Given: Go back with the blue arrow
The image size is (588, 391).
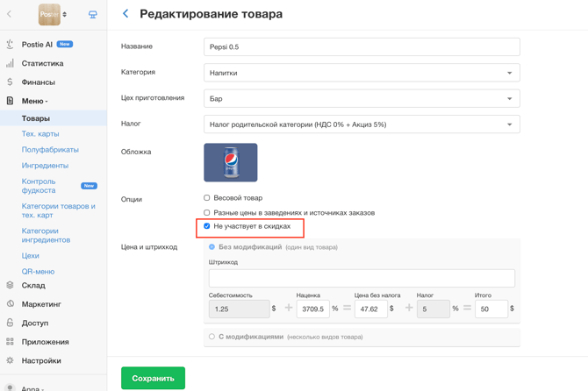Looking at the screenshot, I should click(125, 14).
